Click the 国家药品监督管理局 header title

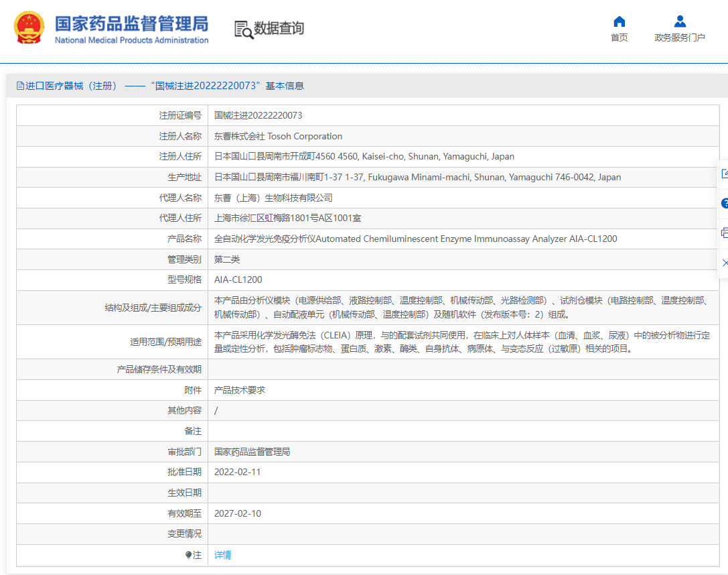[x=132, y=23]
